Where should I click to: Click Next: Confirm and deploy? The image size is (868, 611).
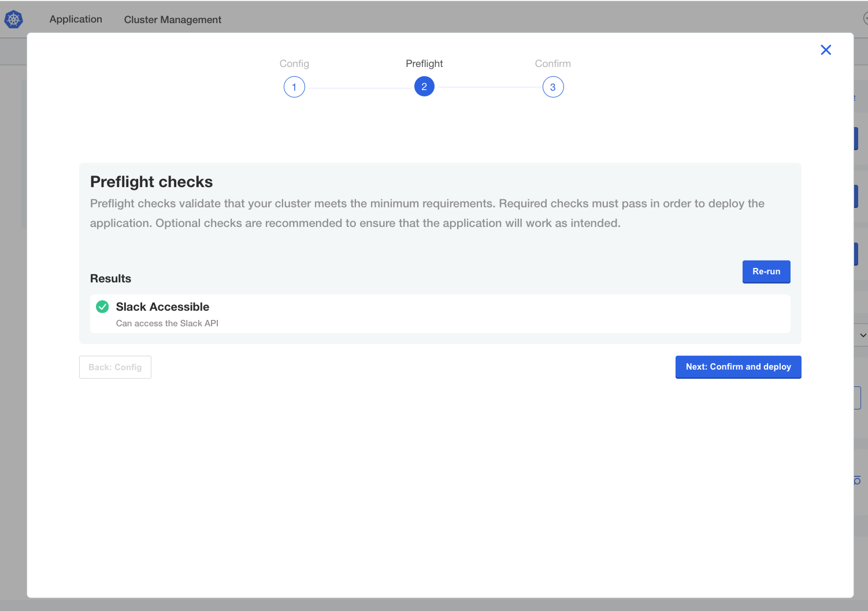coord(738,367)
